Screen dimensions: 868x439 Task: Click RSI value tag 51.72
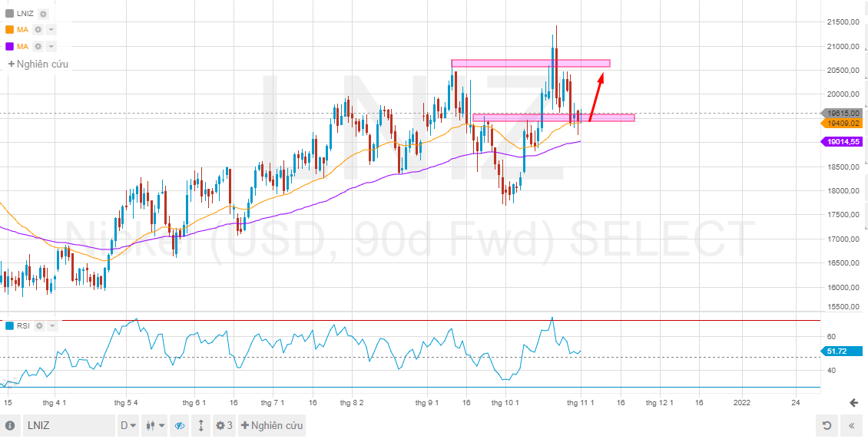841,351
